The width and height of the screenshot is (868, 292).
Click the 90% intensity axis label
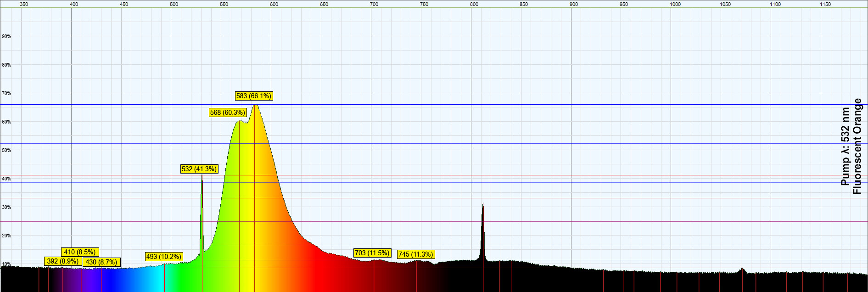pos(6,36)
